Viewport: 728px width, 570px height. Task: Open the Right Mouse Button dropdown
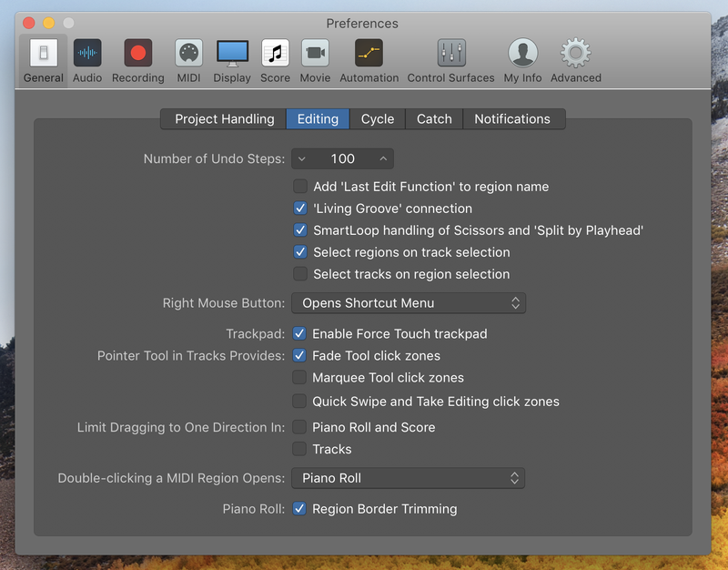409,303
